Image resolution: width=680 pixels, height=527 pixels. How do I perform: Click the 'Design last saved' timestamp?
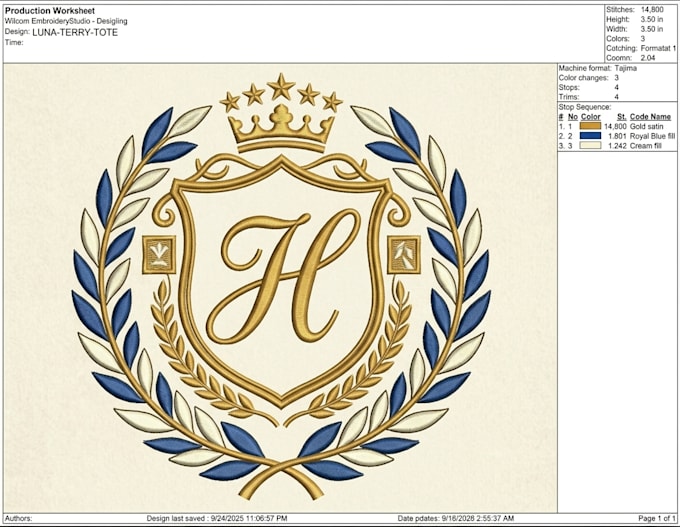(217, 518)
